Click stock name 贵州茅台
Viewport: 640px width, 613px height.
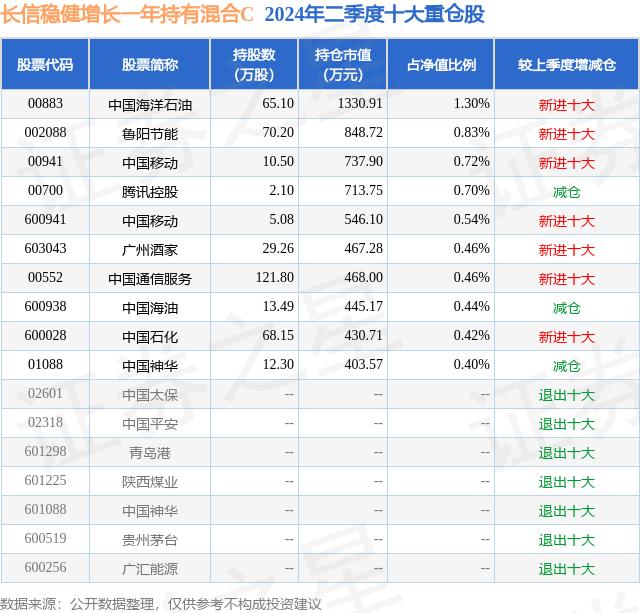click(150, 540)
